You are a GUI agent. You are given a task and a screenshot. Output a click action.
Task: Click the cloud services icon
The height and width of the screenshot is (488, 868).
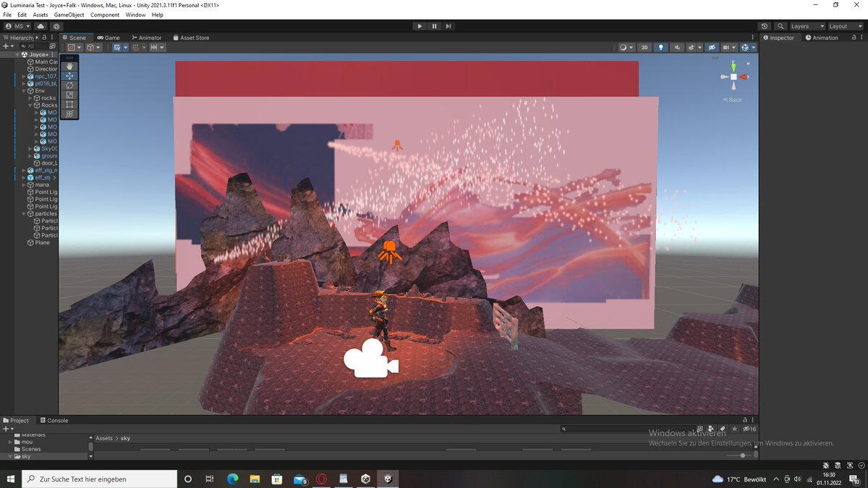[41, 26]
